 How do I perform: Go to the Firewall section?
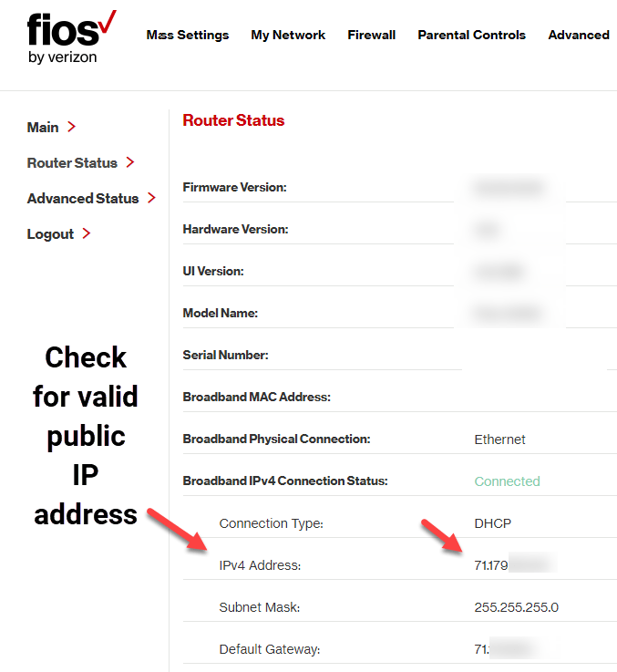(x=372, y=35)
